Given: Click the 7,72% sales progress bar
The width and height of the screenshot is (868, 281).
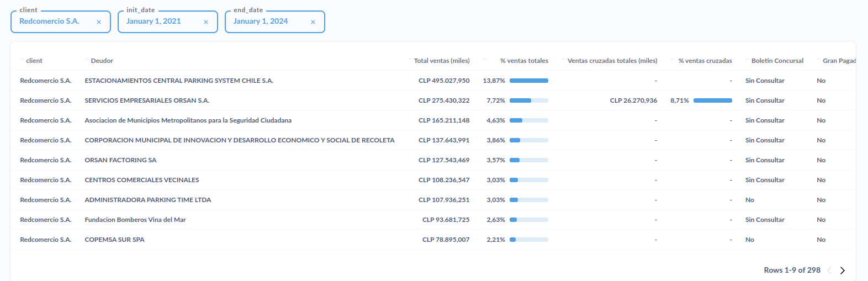Looking at the screenshot, I should point(529,100).
